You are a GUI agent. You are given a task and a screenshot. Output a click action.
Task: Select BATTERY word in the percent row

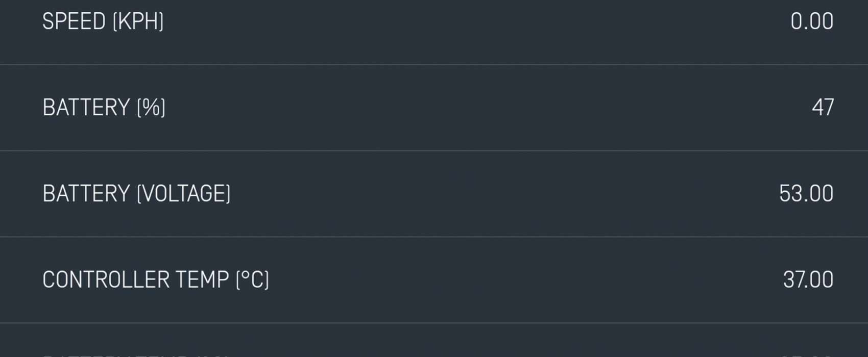[x=86, y=108]
